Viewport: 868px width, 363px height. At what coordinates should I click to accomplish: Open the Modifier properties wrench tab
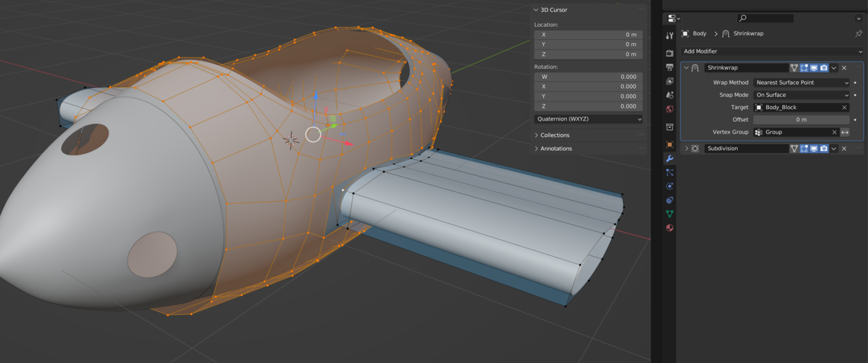point(669,158)
